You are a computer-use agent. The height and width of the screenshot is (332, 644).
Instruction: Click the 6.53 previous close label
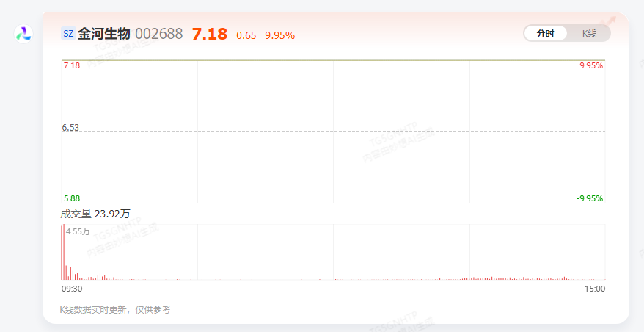[70, 128]
